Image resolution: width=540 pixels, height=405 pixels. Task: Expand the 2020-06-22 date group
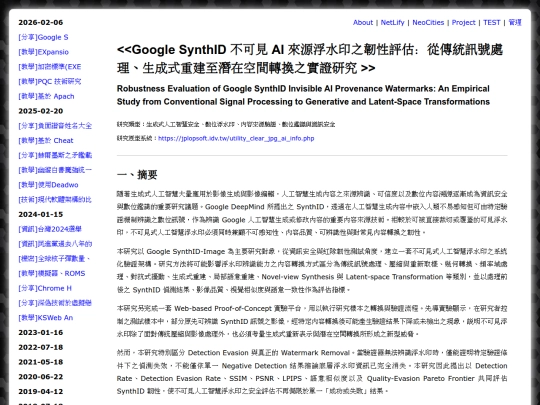[x=41, y=377]
